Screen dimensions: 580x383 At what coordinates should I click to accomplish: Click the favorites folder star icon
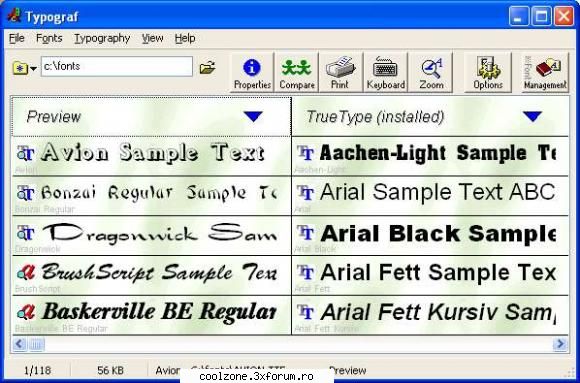pyautogui.click(x=20, y=68)
